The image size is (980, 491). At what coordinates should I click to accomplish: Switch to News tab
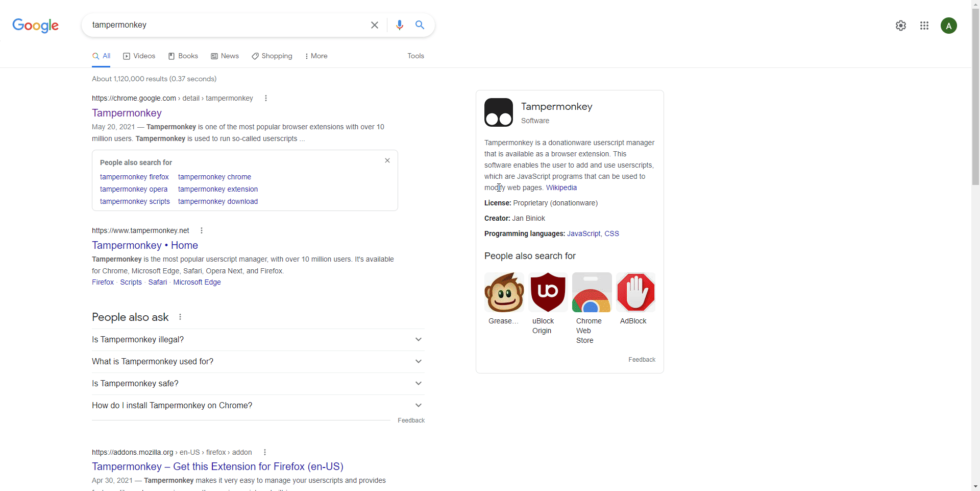(225, 56)
